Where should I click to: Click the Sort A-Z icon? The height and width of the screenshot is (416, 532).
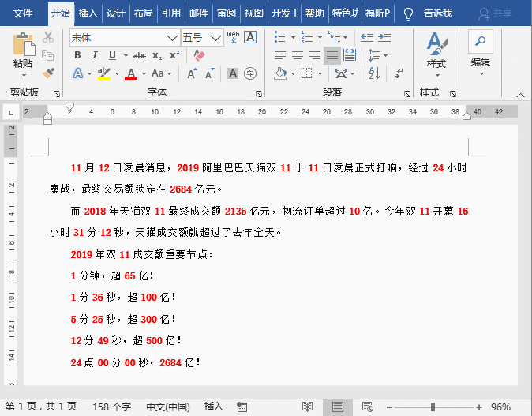pyautogui.click(x=374, y=73)
